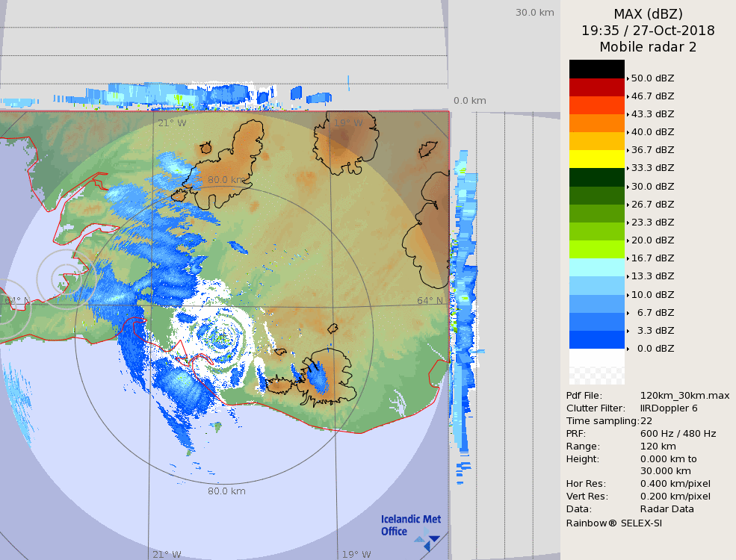Click the Mobile radar 2 label

point(648,47)
